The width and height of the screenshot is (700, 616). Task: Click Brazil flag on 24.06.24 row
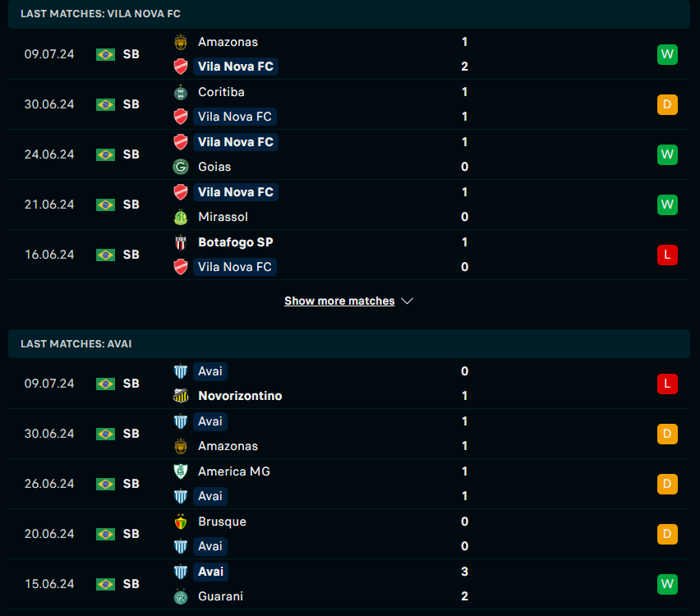click(x=105, y=154)
